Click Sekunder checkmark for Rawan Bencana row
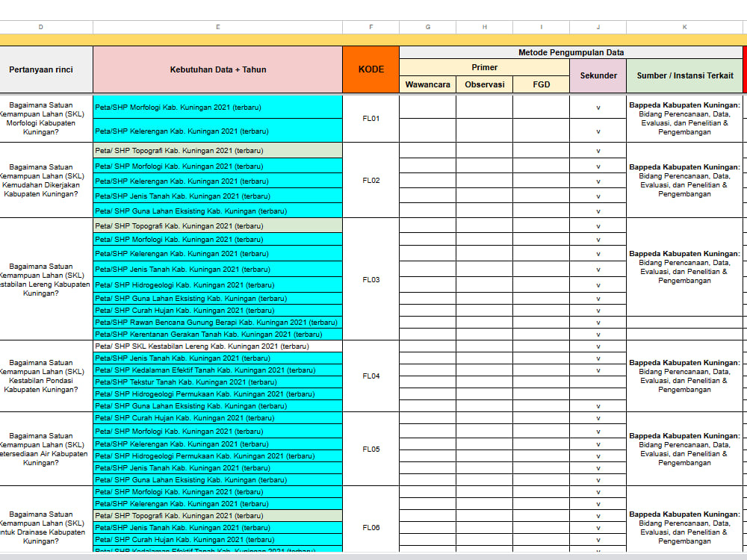Viewport: 747px width, 560px height. pyautogui.click(x=598, y=323)
